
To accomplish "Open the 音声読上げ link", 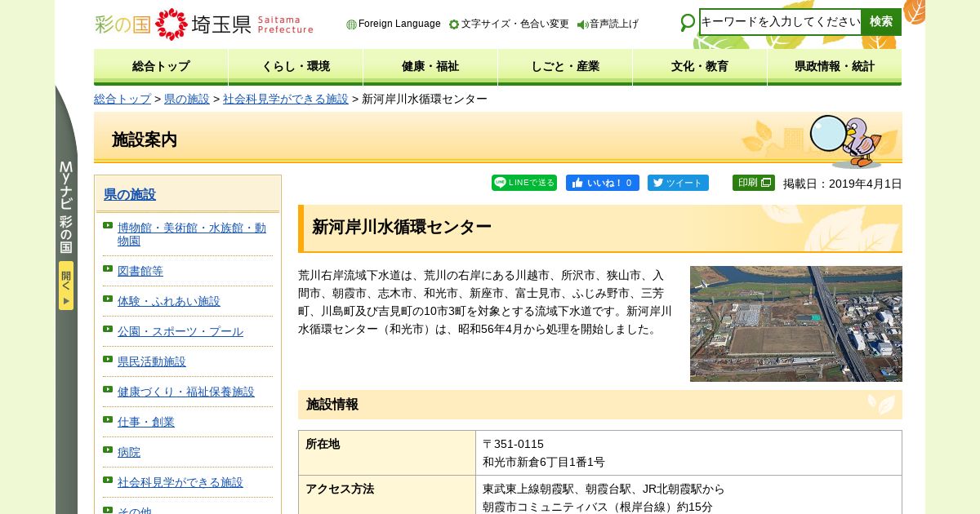I will point(614,24).
